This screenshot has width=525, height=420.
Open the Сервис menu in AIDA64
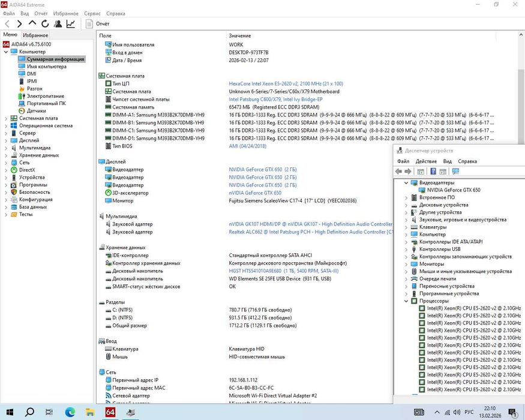point(92,13)
